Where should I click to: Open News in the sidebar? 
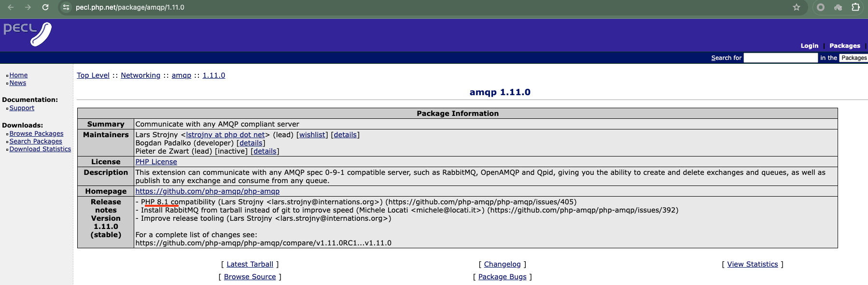coord(18,83)
